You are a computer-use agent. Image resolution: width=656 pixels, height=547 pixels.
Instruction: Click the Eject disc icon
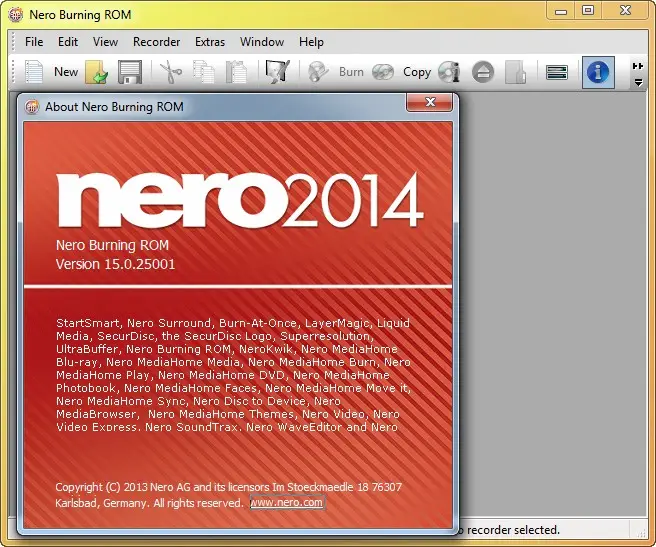tap(483, 72)
